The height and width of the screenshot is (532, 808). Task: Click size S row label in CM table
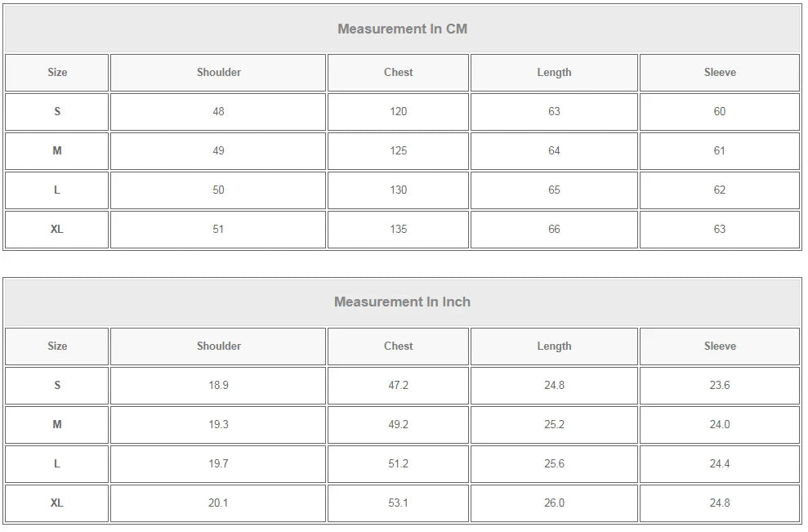point(57,111)
